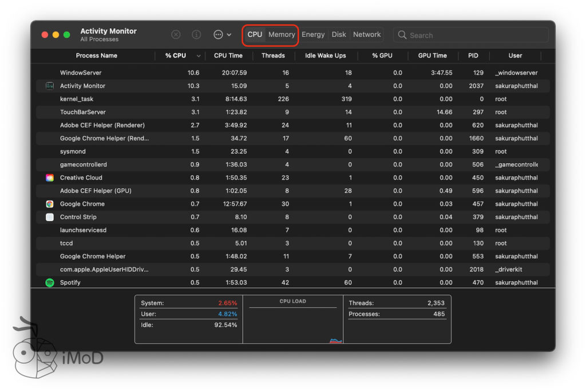Show the Network tab

click(367, 34)
